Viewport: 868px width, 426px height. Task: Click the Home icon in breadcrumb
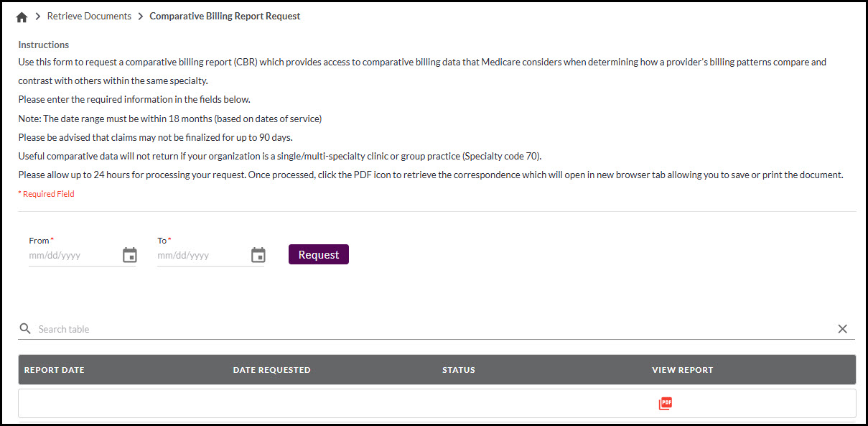point(22,17)
